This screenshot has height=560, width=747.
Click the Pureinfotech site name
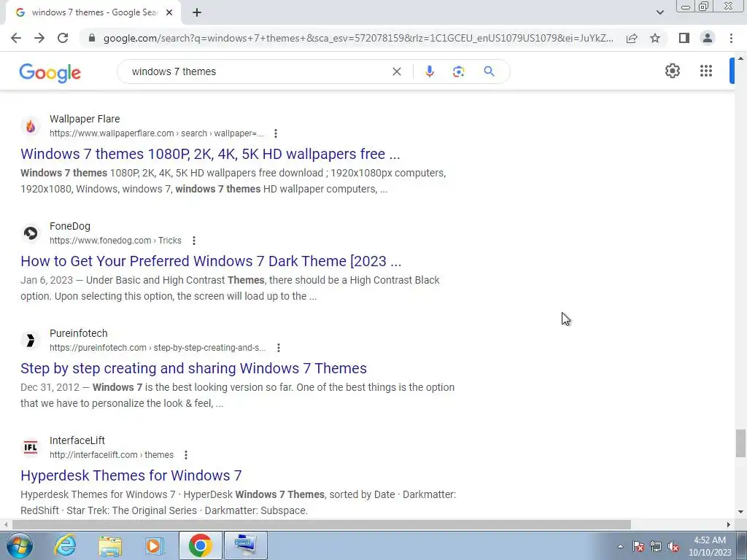[x=79, y=333]
